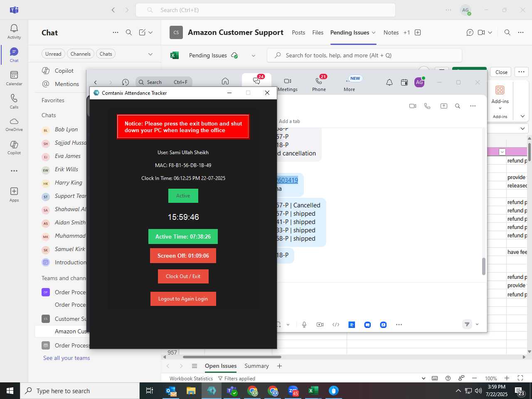Screen dimensions: 532x399
Task: Expand the Excel ribbon collapse chevron
Action: click(522, 116)
